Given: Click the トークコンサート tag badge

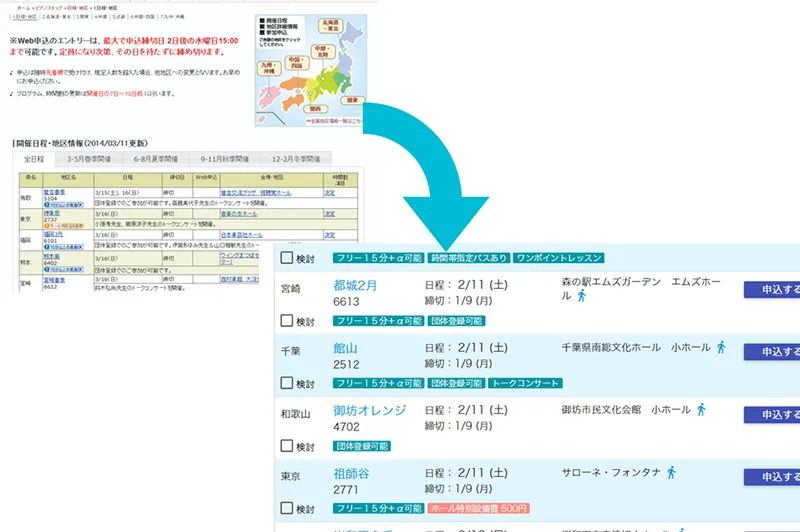Looking at the screenshot, I should click(x=526, y=383).
